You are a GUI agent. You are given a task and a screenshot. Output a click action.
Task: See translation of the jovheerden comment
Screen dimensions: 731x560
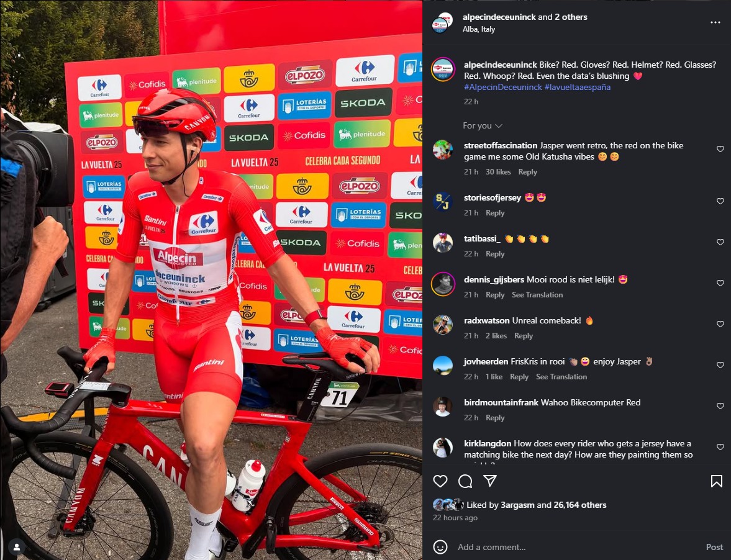(561, 377)
